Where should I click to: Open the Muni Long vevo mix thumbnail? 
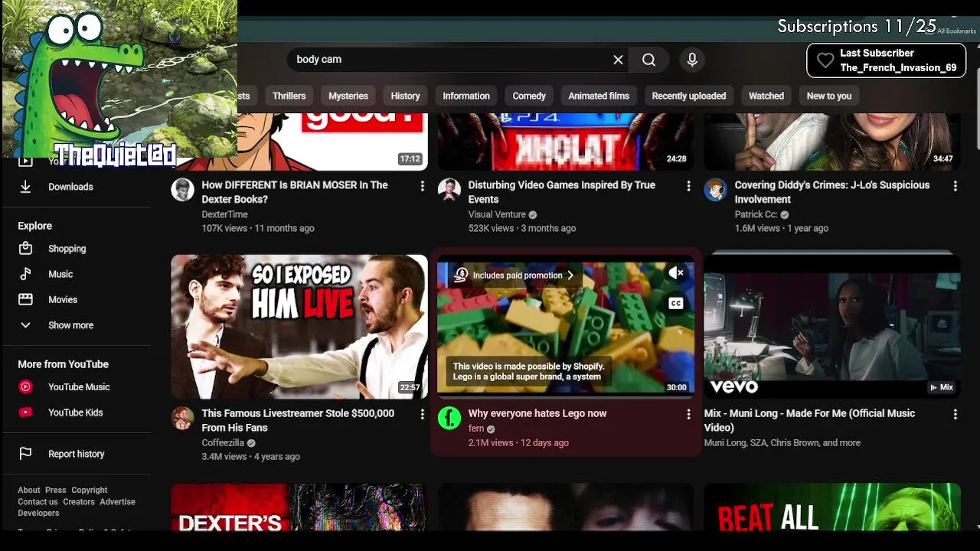coord(832,327)
